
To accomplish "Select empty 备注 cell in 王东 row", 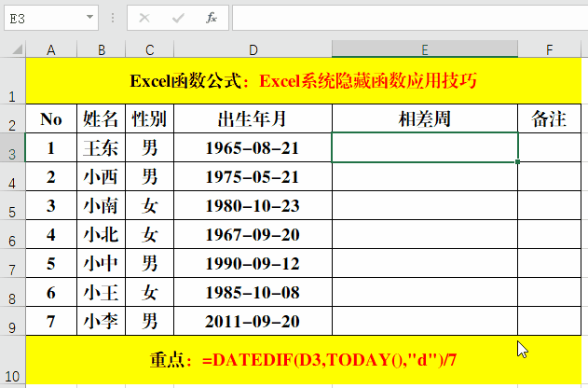I will click(x=550, y=147).
